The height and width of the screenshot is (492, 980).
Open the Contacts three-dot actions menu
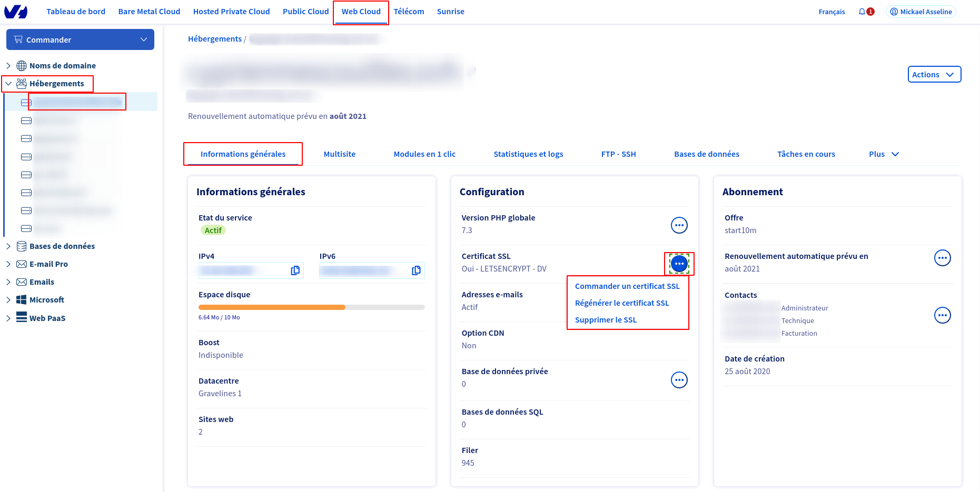942,315
